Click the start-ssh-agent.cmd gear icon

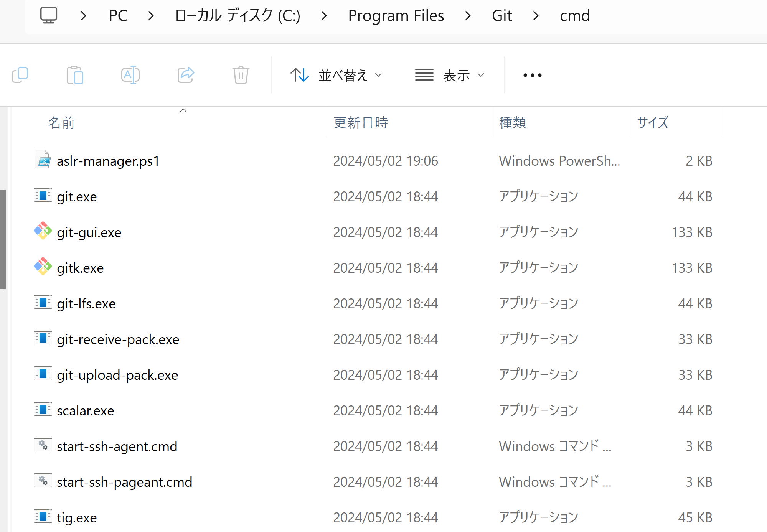tap(43, 445)
